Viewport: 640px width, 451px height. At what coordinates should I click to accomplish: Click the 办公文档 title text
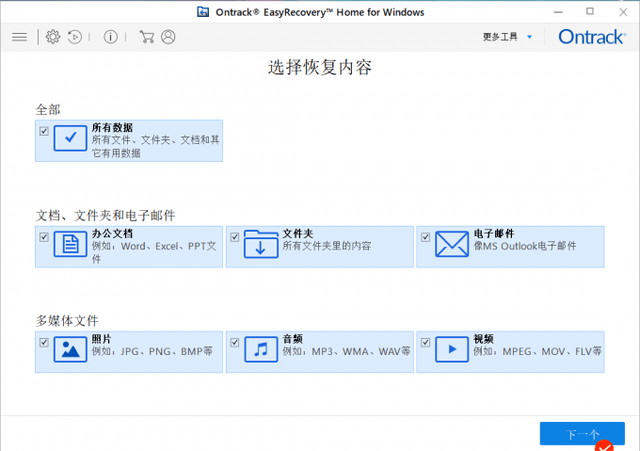[112, 233]
